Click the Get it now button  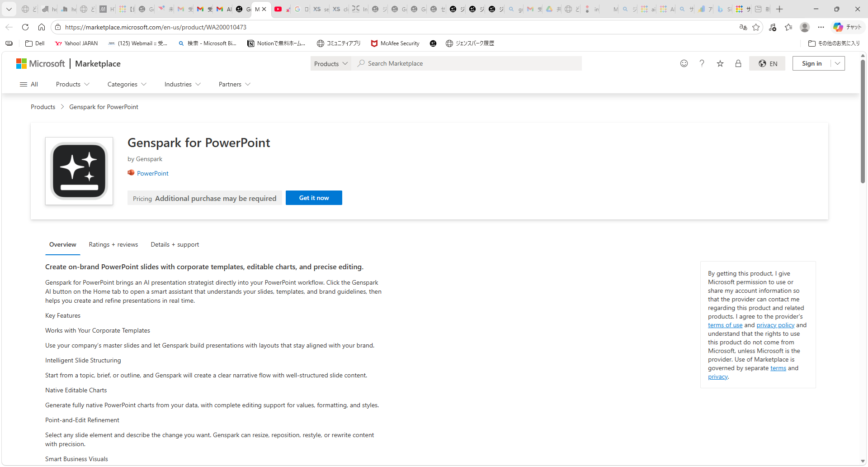pyautogui.click(x=314, y=198)
